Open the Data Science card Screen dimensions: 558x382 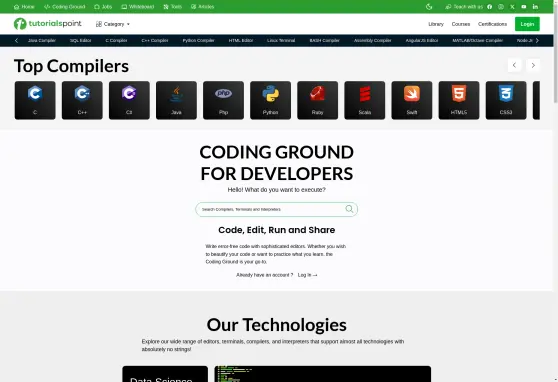pyautogui.click(x=165, y=374)
